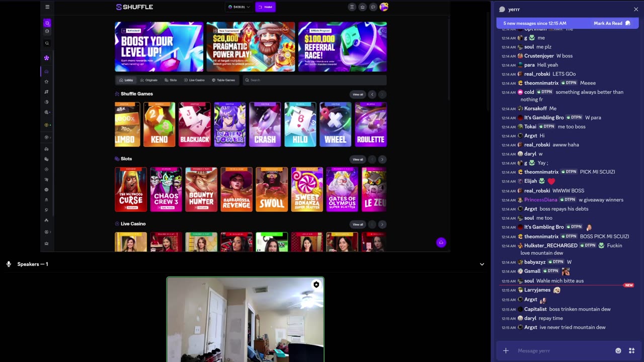Open the Sweet Bonanza Super Scatter slot
This screenshot has width=644, height=362.
pyautogui.click(x=307, y=190)
